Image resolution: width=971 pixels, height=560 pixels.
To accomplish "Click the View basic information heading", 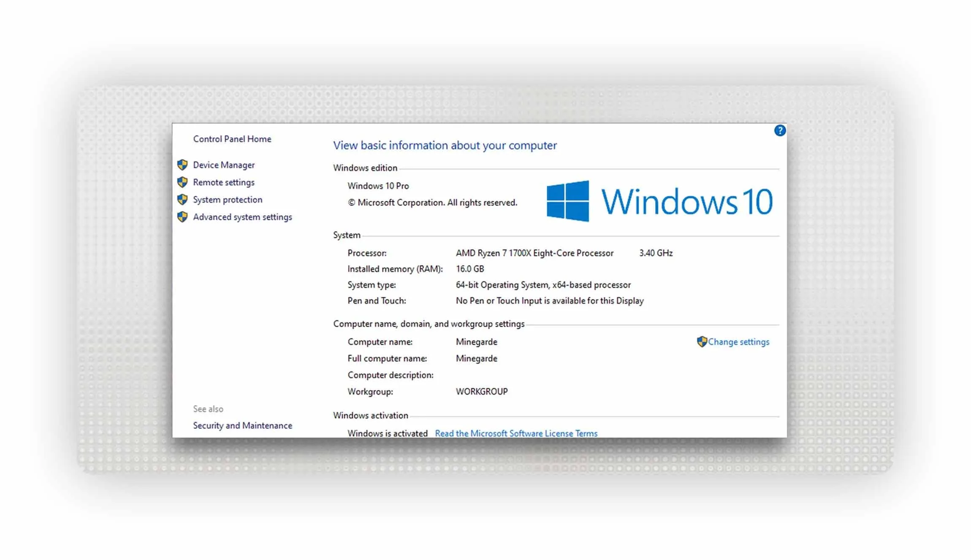I will [x=445, y=146].
